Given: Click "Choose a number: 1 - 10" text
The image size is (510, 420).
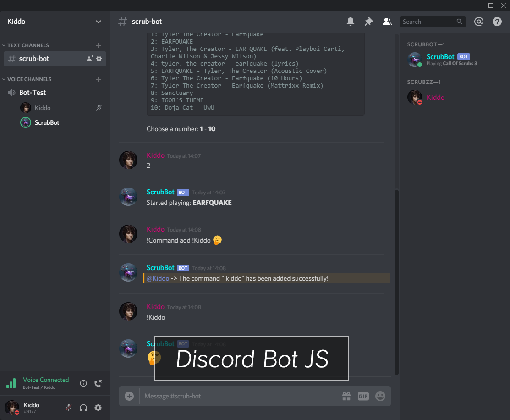Looking at the screenshot, I should (181, 129).
